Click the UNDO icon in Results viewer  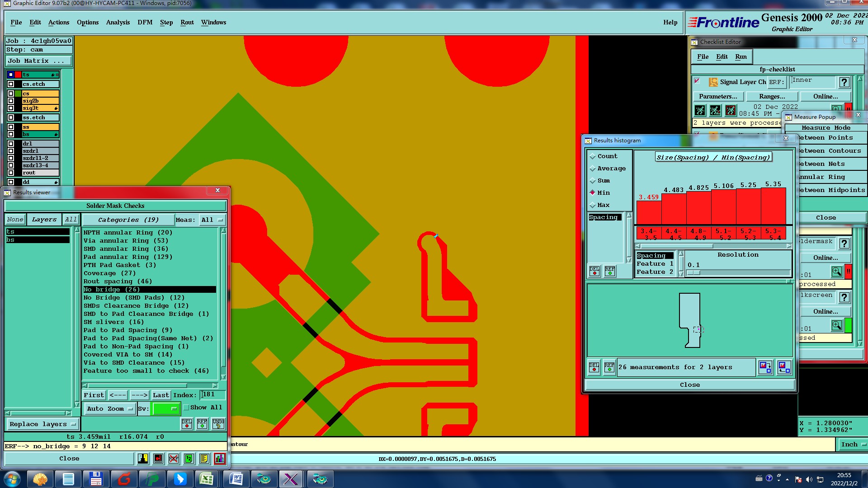[218, 424]
